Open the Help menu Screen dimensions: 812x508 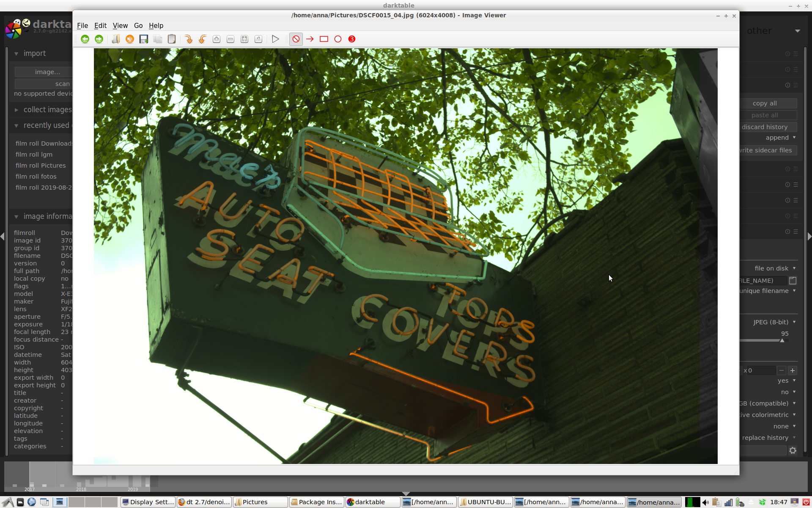(x=156, y=25)
